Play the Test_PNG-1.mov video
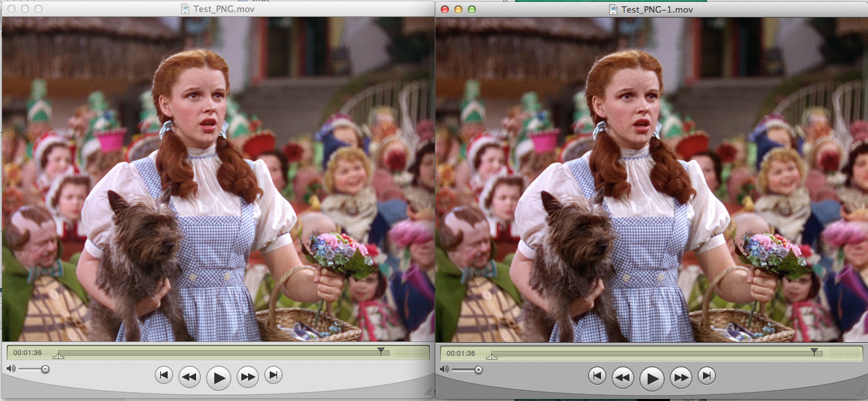This screenshot has height=401, width=868. point(652,378)
